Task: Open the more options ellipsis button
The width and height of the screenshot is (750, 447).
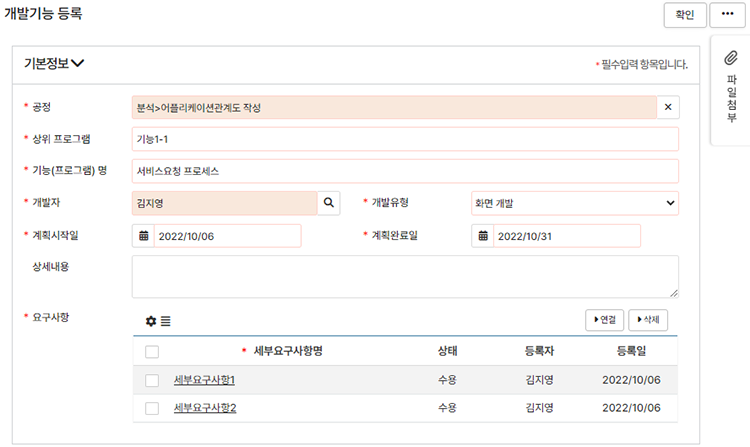Action: (x=728, y=15)
